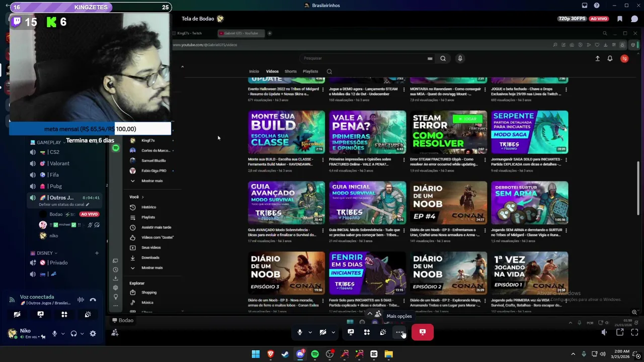Viewport: 644px width, 362px height.
Task: Open Downloads in YouTube sidebar
Action: (x=150, y=257)
